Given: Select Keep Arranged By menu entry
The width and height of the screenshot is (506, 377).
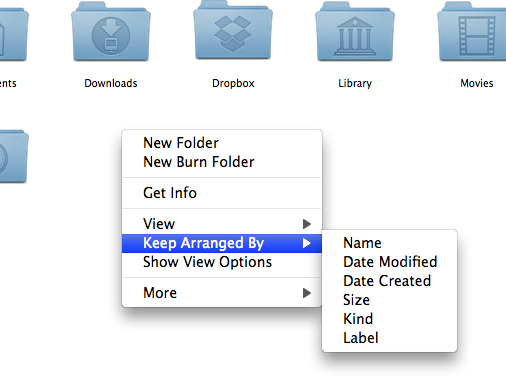Looking at the screenshot, I should (x=222, y=243).
